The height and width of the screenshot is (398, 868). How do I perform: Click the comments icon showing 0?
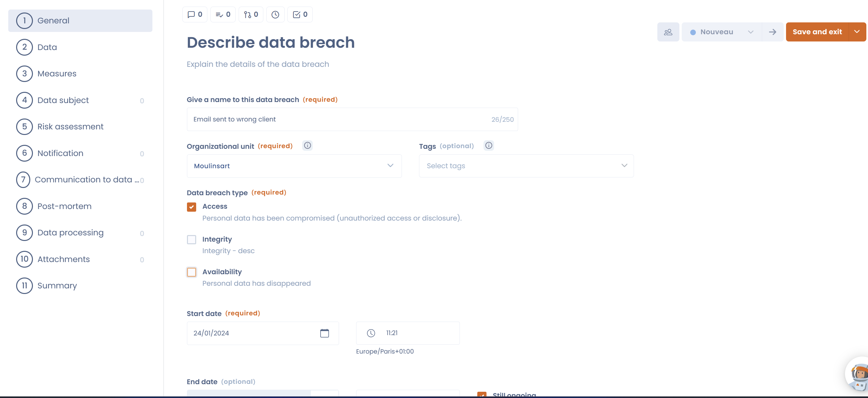click(x=195, y=14)
